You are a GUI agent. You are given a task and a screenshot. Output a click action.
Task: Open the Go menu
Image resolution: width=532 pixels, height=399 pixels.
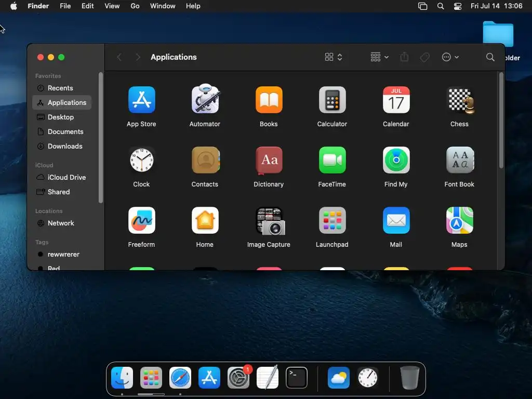point(135,6)
